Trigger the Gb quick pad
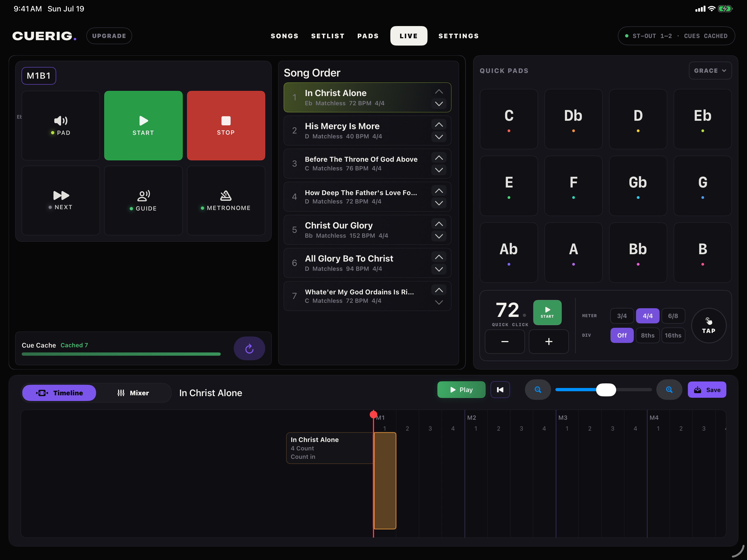 click(x=638, y=186)
